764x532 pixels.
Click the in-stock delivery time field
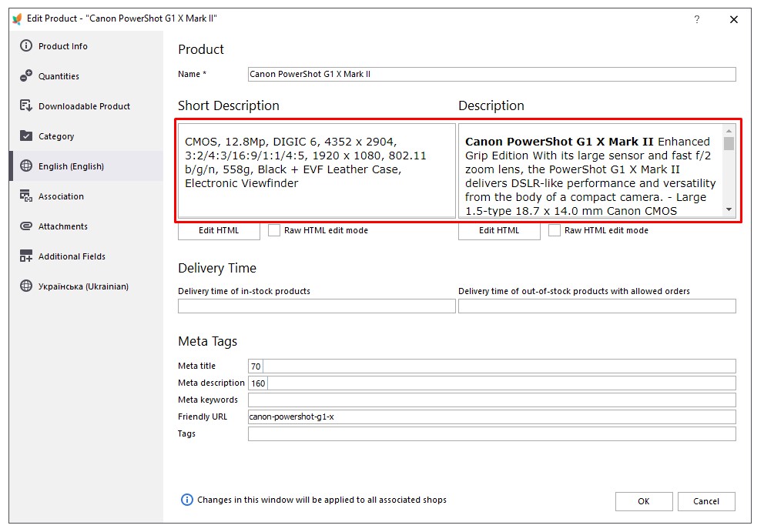[x=317, y=306]
